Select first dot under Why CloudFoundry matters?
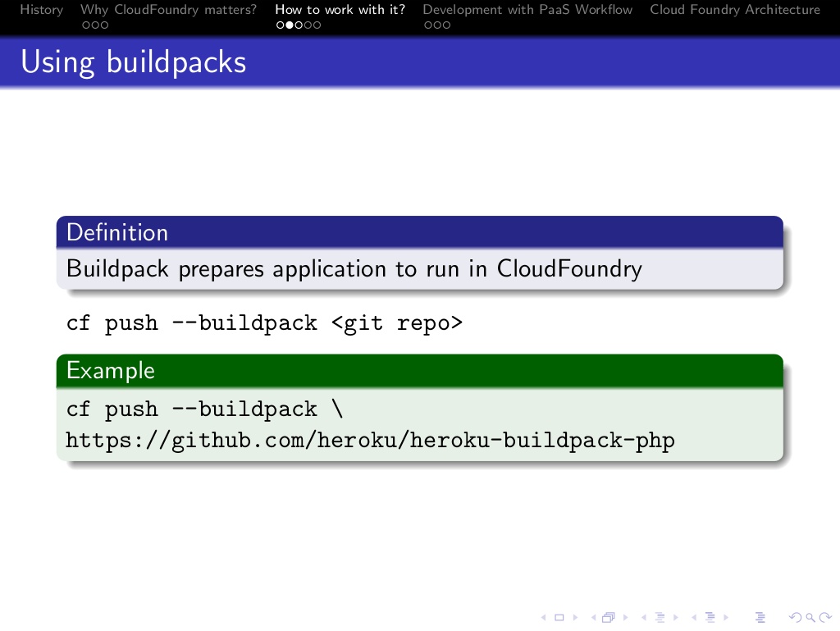This screenshot has height=631, width=840. pyautogui.click(x=86, y=25)
